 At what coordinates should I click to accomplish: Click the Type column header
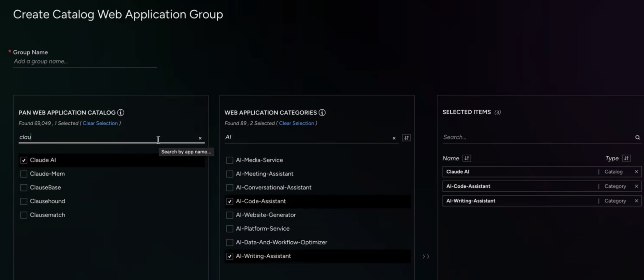[x=612, y=158]
